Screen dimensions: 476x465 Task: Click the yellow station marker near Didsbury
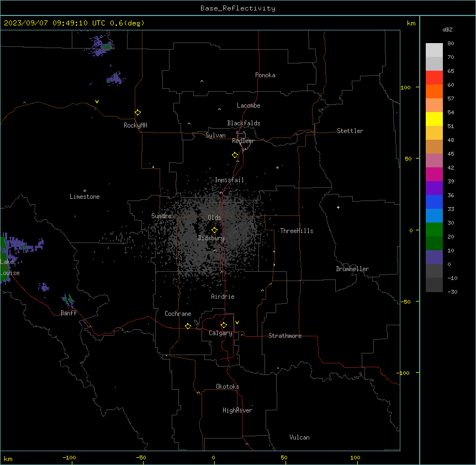pyautogui.click(x=214, y=230)
